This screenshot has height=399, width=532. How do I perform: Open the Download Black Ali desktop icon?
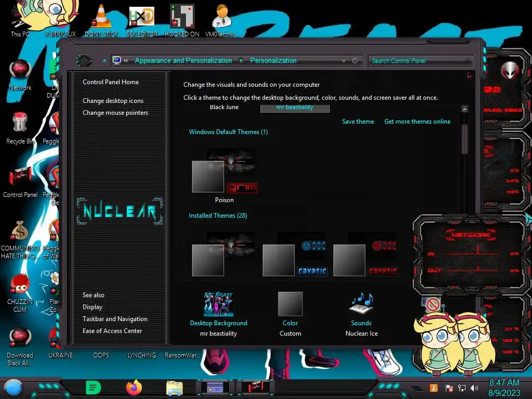(20, 346)
